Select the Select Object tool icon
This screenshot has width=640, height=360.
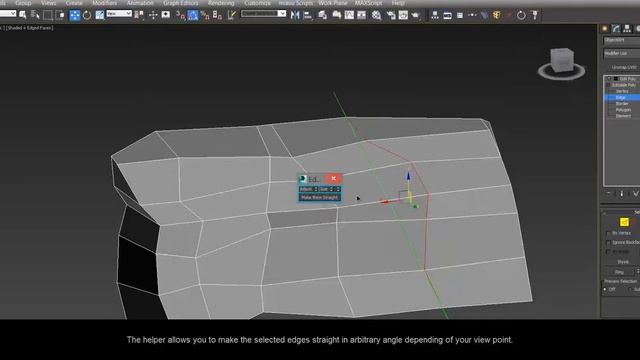point(23,15)
